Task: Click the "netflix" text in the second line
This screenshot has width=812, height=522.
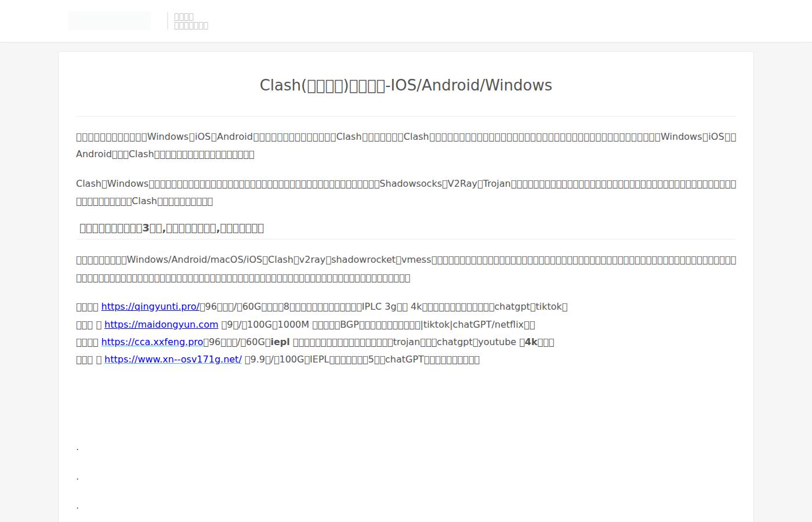Action: 509,325
